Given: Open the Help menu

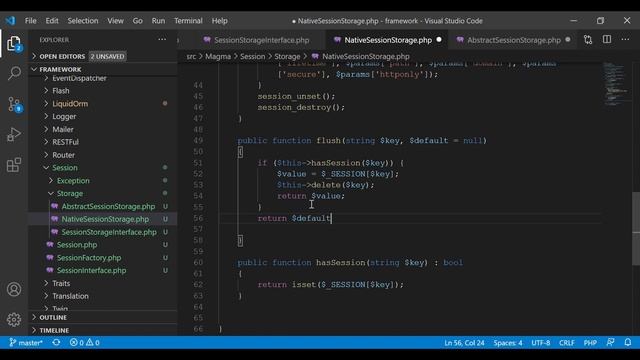Looking at the screenshot, I should click(220, 21).
